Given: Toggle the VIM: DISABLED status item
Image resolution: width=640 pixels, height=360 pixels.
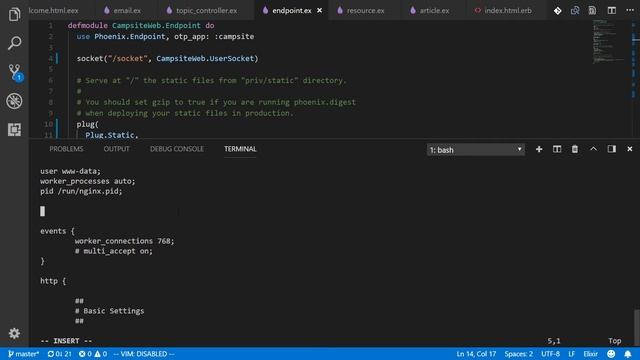Looking at the screenshot, I should pyautogui.click(x=144, y=354).
